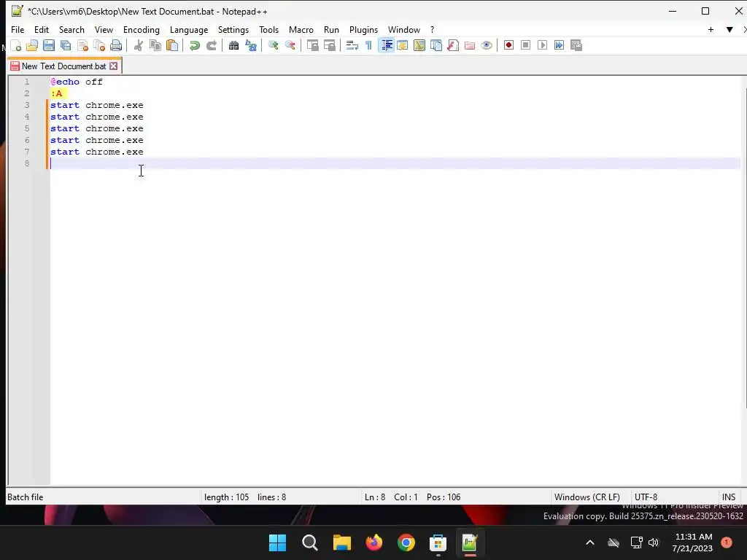This screenshot has width=747, height=560.
Task: Open Windows taskbar Search
Action: coord(309,542)
